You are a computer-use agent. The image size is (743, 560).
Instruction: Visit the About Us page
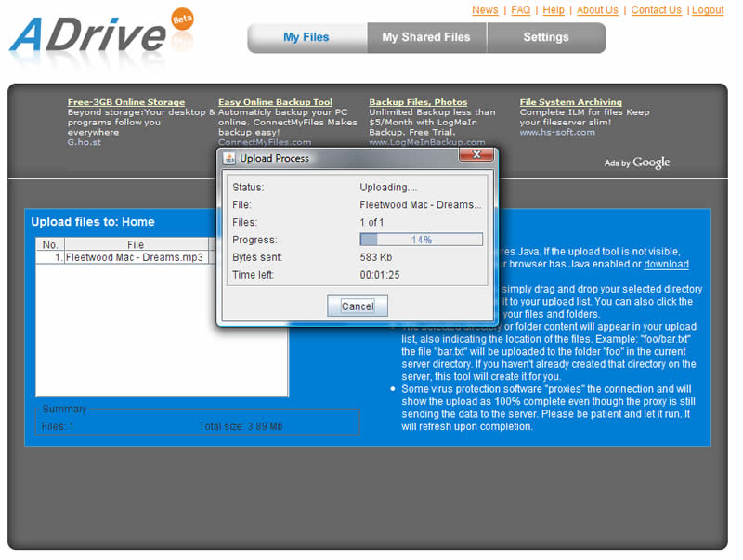point(597,10)
